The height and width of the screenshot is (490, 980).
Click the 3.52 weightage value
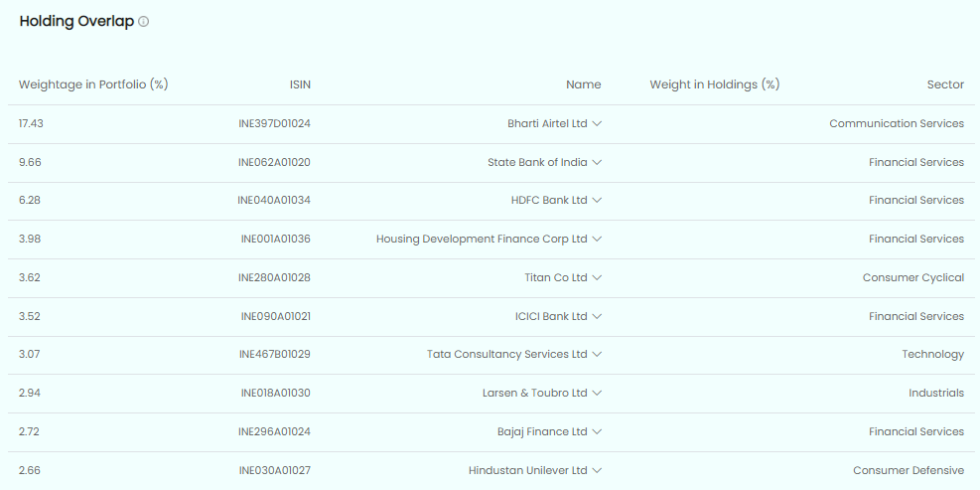30,317
